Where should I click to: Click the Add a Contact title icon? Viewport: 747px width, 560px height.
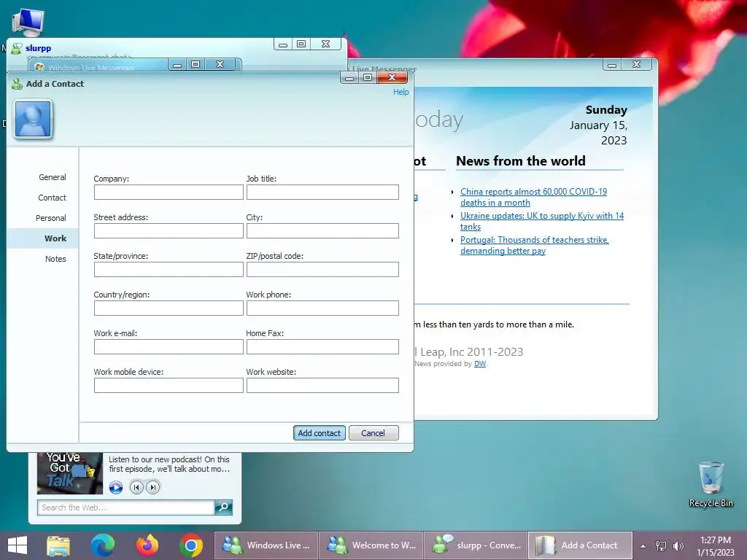[x=18, y=84]
